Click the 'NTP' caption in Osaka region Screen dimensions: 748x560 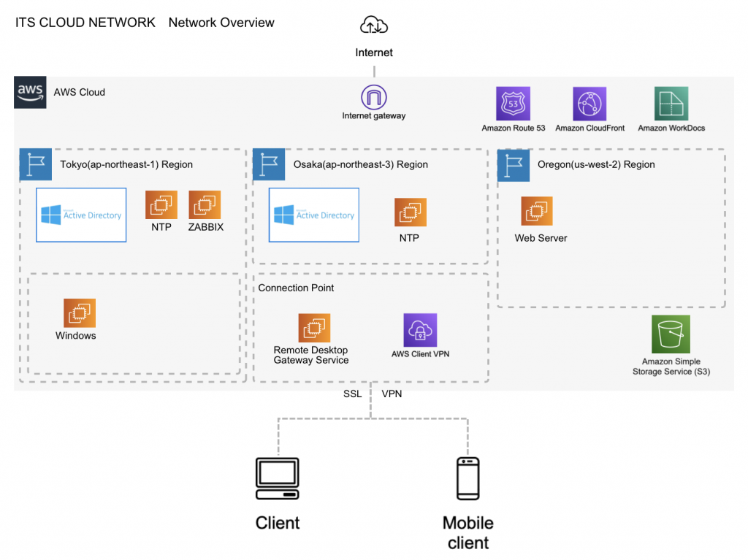point(409,238)
